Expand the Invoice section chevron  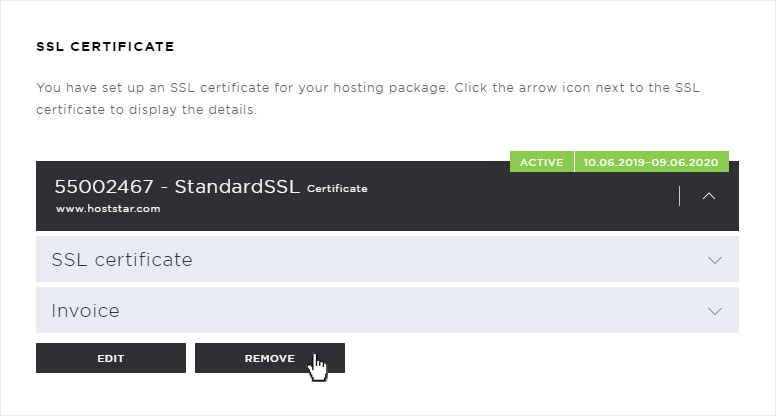715,311
